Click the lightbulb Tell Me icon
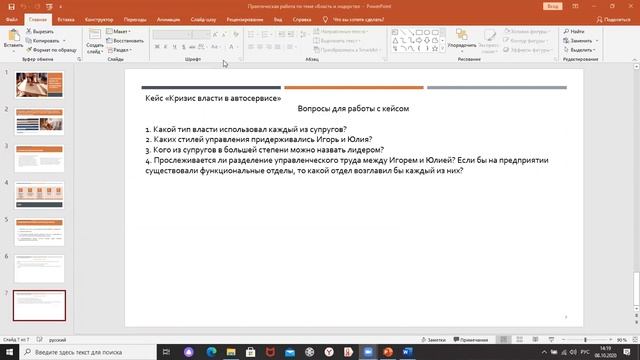 [325, 19]
